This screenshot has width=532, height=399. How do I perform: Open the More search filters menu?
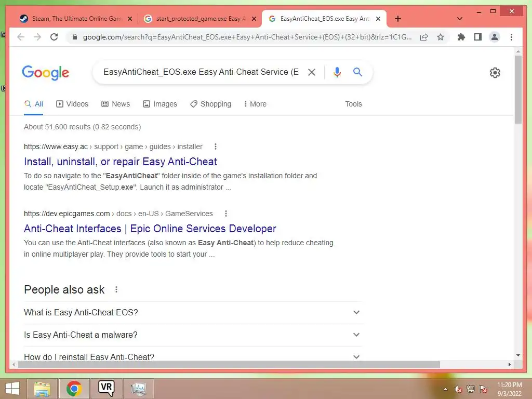(x=255, y=104)
